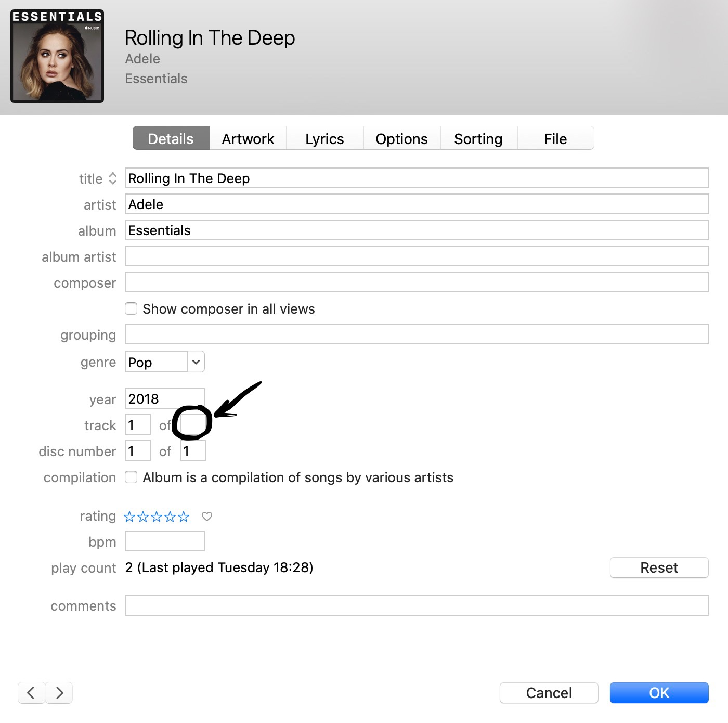Click the Adele artist name in header
Viewport: 728px width, 723px height.
coord(142,59)
